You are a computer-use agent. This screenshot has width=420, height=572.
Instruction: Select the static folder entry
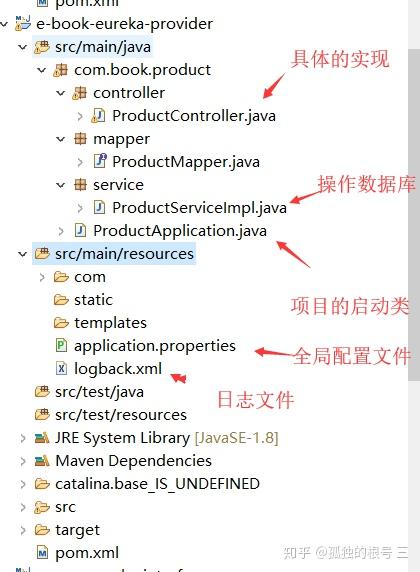pyautogui.click(x=93, y=300)
